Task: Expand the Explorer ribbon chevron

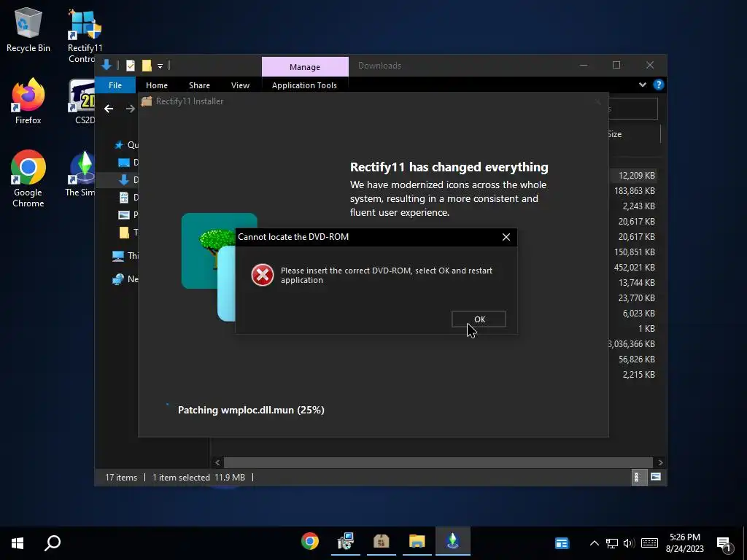Action: [x=642, y=85]
